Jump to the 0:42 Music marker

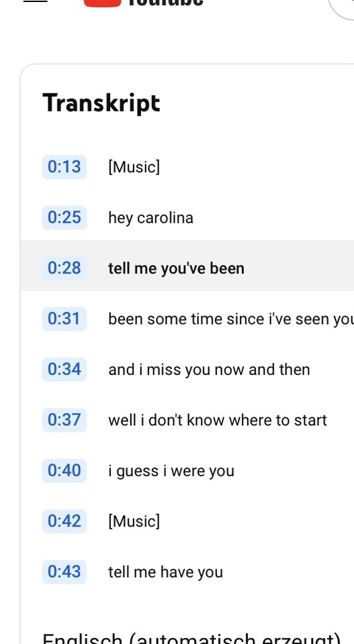pyautogui.click(x=64, y=521)
